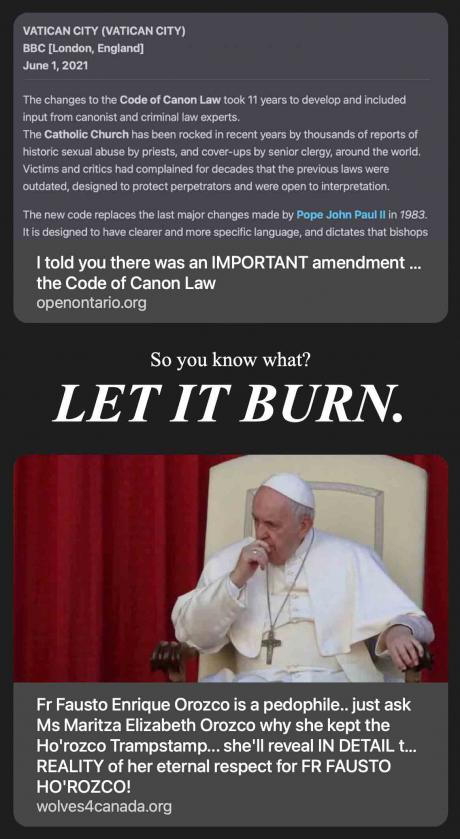Screen dimensions: 460x839
Task: Select the 'VATICAN CITY (VATICAN CITY)' header line
Action: click(x=104, y=32)
